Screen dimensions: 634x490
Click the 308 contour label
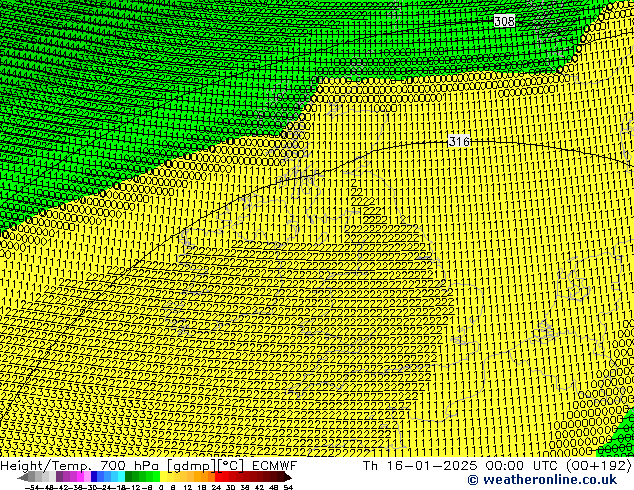point(504,21)
